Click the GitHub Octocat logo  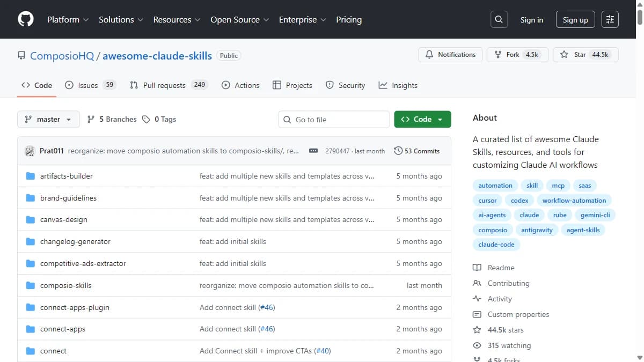[x=25, y=19]
